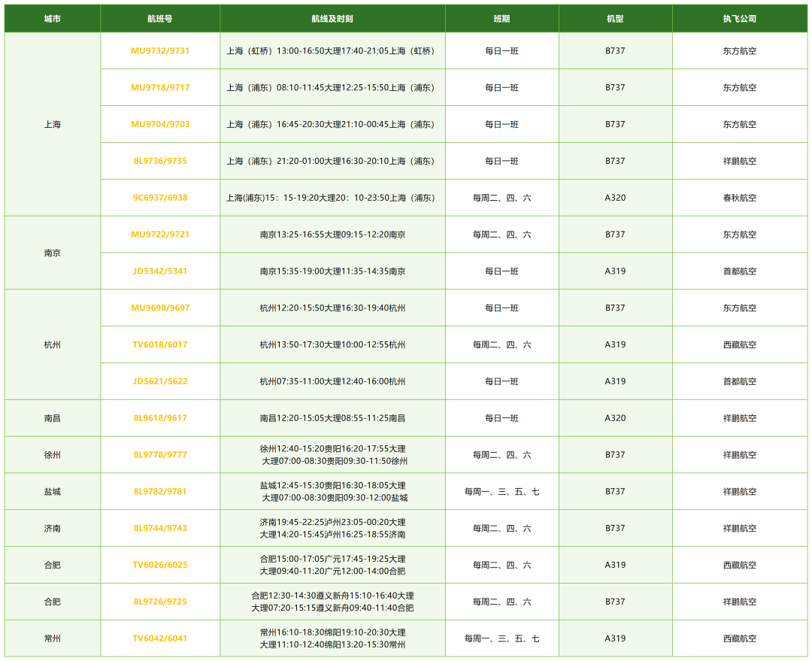Select the 航线及时刻 column header
Screen dimensions: 812x661
[332, 19]
